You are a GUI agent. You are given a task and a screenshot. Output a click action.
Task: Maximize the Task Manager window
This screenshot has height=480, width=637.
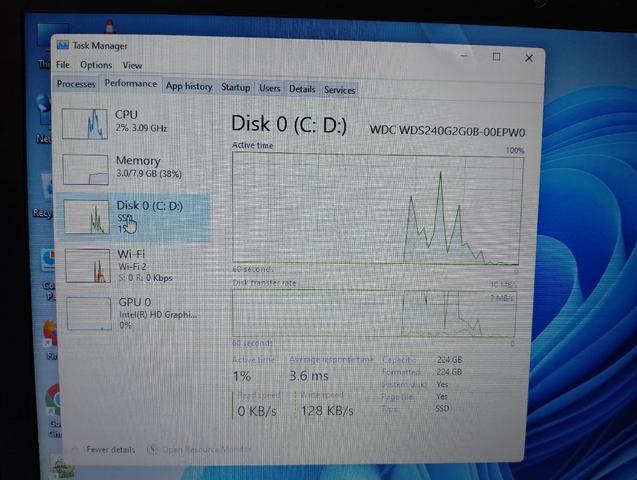click(x=496, y=57)
